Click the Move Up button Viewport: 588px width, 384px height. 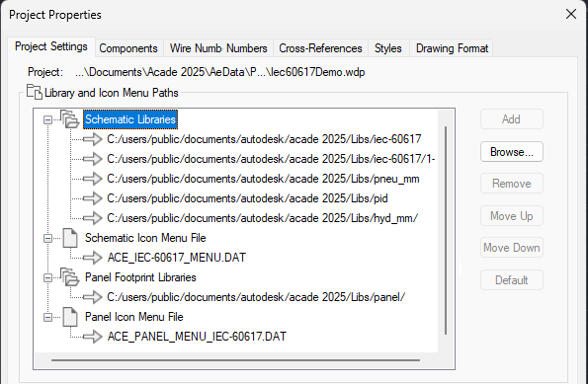(x=512, y=216)
